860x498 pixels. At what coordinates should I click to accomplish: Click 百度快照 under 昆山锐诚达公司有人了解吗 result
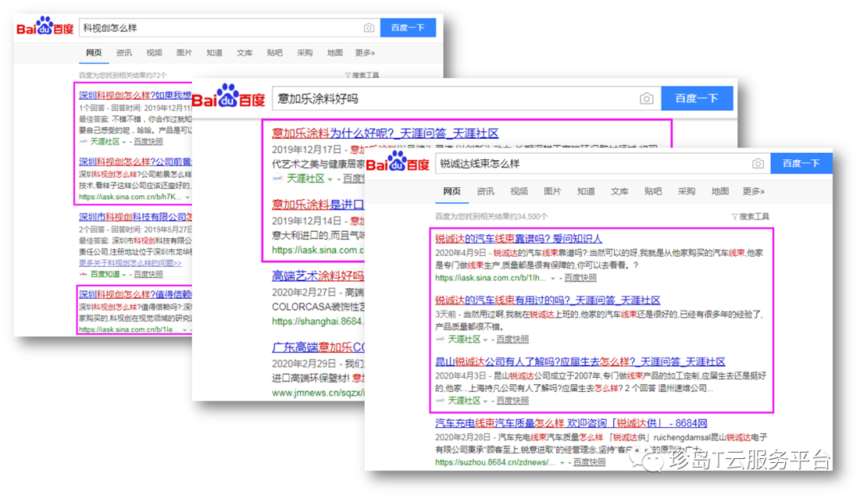[512, 401]
